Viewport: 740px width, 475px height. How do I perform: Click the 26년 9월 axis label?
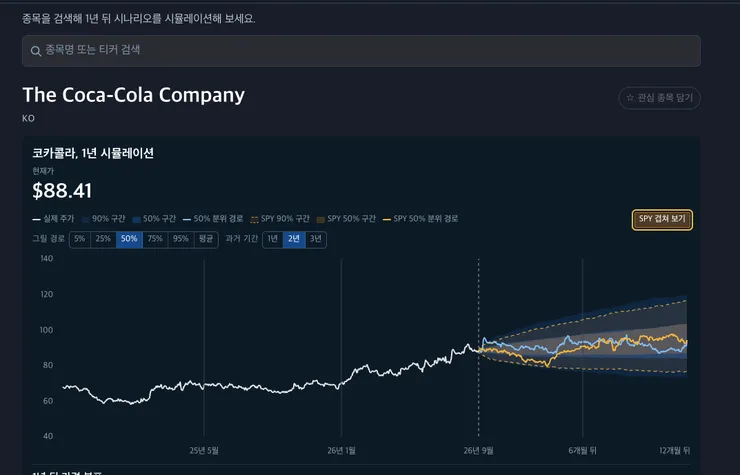point(478,450)
